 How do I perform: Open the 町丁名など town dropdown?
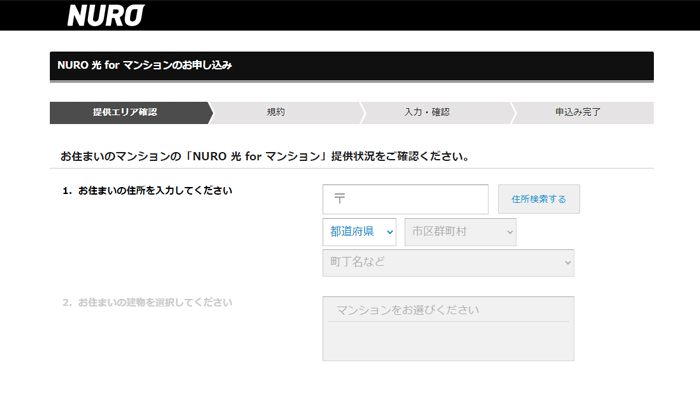[448, 262]
